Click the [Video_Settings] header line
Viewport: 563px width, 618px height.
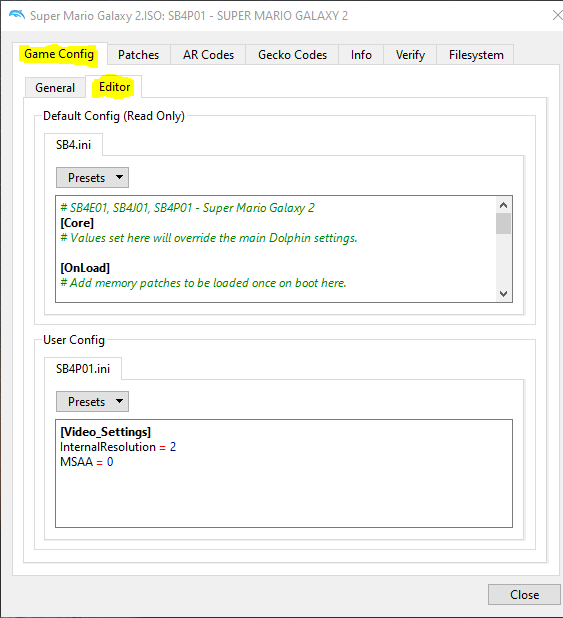(105, 432)
